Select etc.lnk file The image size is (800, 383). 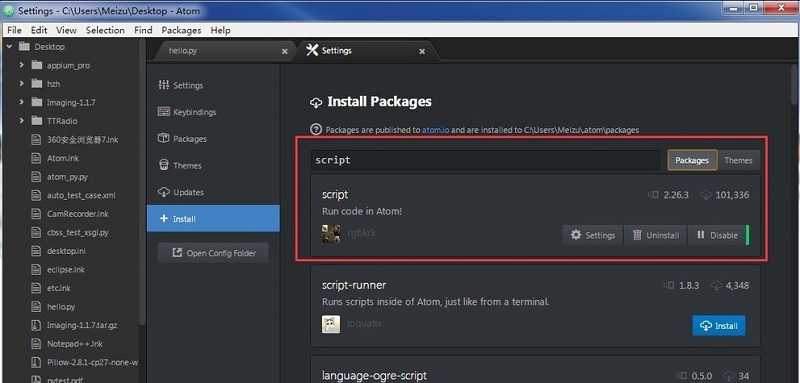tap(59, 288)
